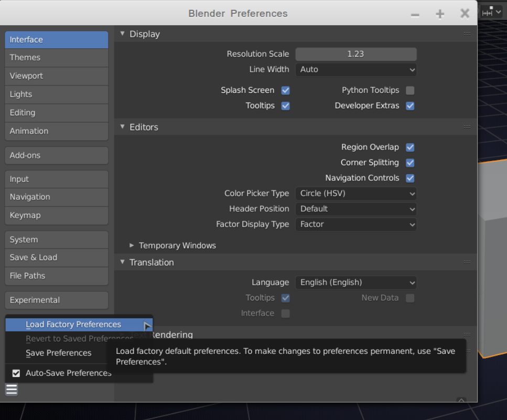Viewport: 507px width, 420px height.
Task: Switch to the Themes section
Action: [57, 58]
